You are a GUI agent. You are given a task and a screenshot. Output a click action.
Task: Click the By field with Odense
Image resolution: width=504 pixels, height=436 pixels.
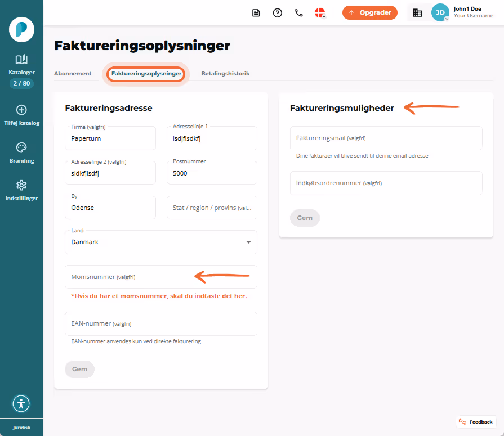(110, 208)
